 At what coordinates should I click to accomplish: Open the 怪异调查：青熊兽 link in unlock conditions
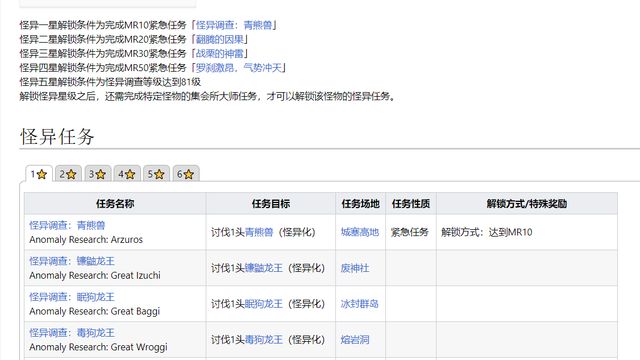tap(234, 25)
